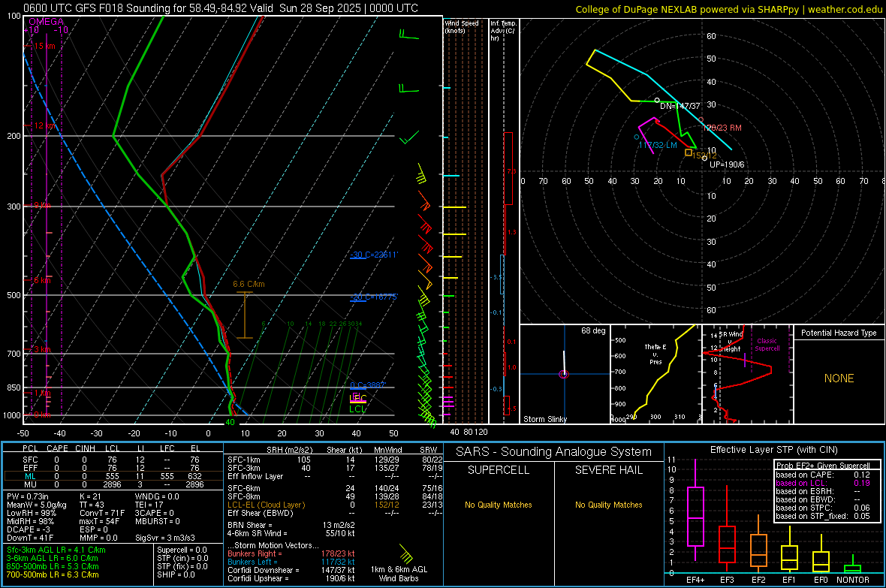886x588 pixels.
Task: Click the 15 km height marker
Action: [x=44, y=46]
